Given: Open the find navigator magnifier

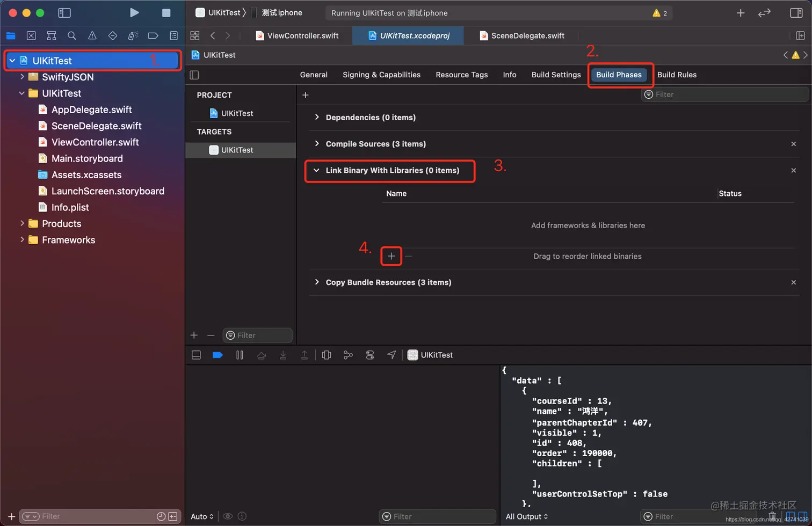Looking at the screenshot, I should pyautogui.click(x=72, y=35).
